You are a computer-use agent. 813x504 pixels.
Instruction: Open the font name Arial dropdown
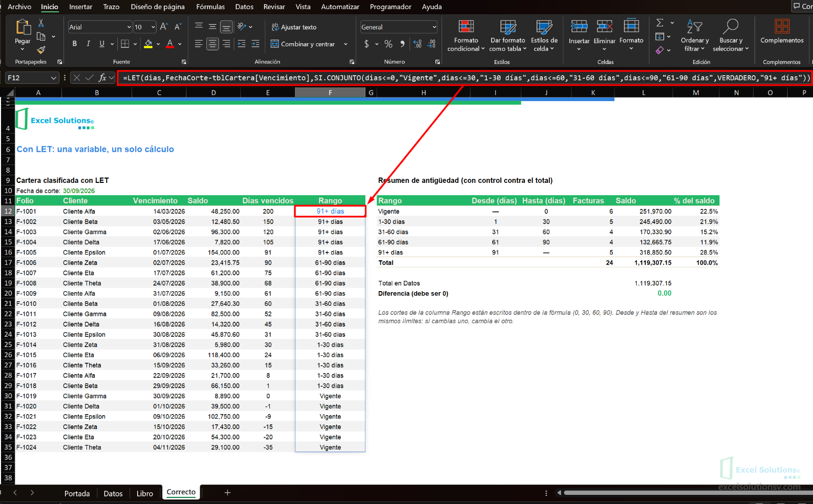(x=129, y=27)
